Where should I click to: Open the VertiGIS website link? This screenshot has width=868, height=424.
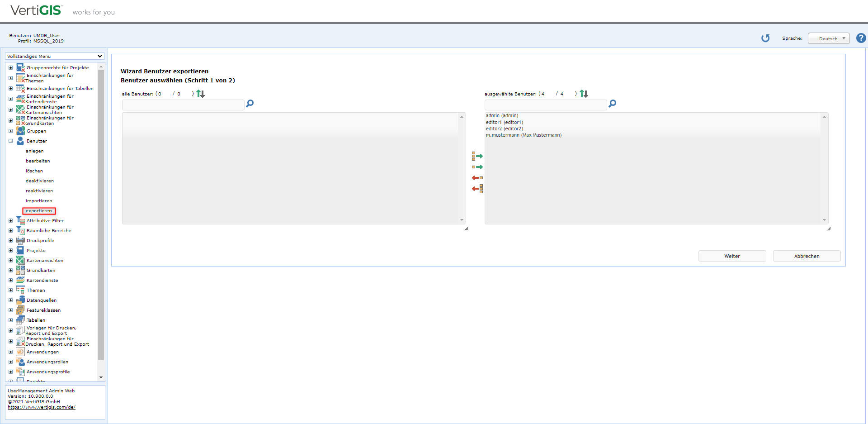pos(41,407)
